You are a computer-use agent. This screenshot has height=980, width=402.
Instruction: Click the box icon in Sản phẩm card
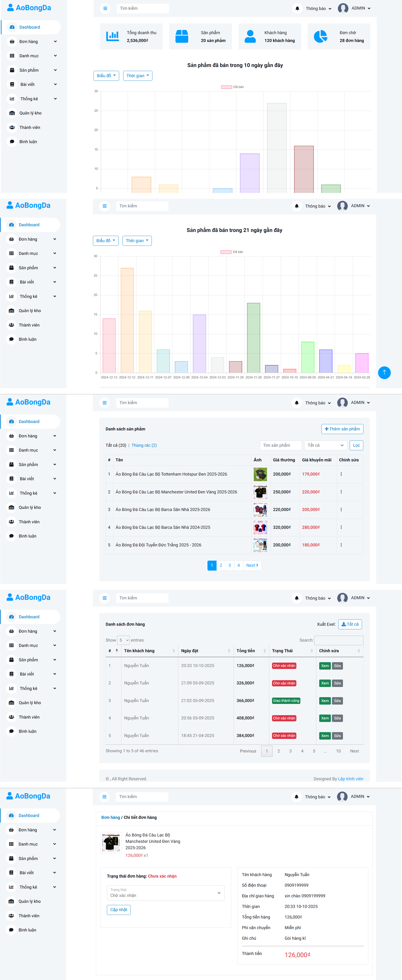coord(182,36)
